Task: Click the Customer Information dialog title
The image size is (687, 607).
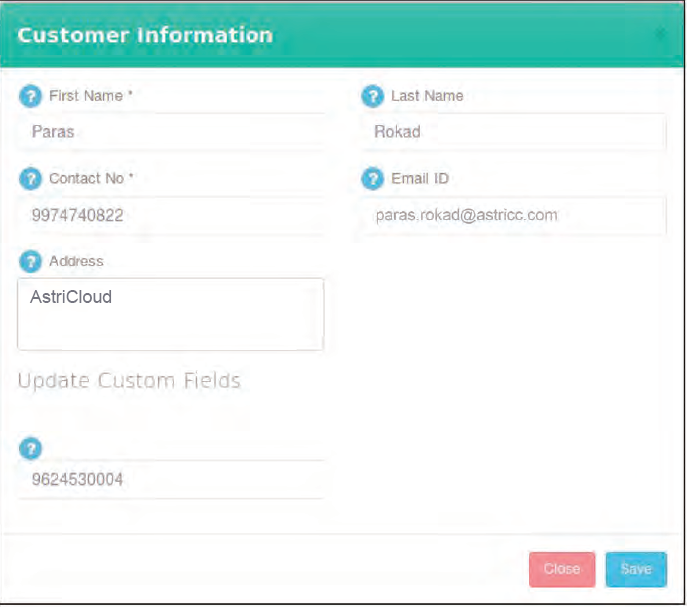Action: (145, 35)
